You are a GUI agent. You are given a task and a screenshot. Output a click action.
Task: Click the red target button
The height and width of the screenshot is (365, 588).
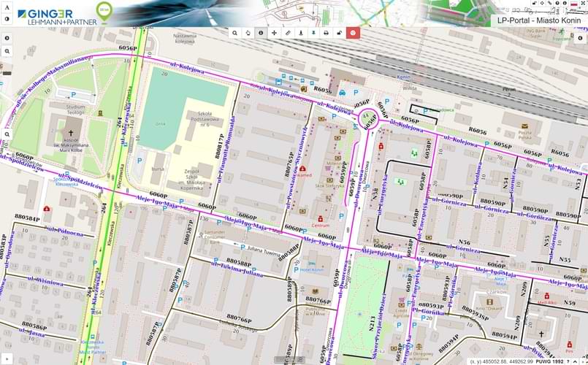(353, 33)
